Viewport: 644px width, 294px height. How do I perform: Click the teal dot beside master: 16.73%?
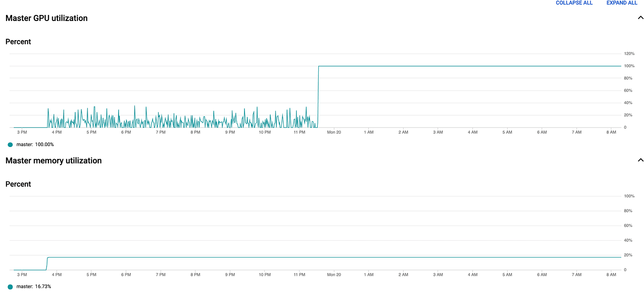coord(10,287)
